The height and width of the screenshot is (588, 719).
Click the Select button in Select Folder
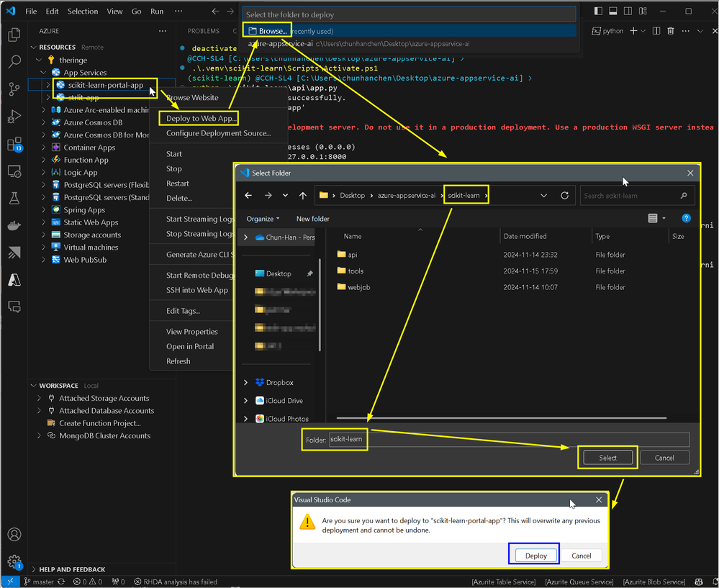point(607,458)
